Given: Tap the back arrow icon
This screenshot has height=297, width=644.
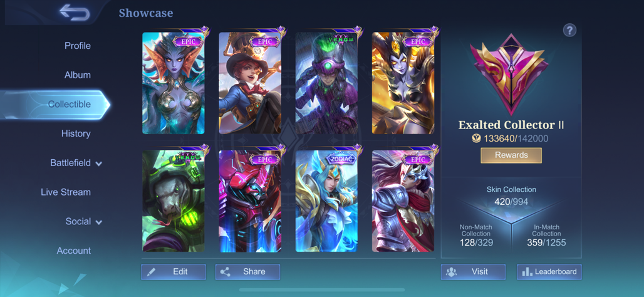Looking at the screenshot, I should click(75, 13).
